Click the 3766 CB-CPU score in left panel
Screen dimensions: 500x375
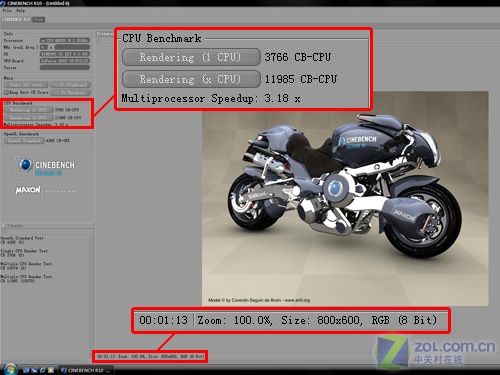67,110
